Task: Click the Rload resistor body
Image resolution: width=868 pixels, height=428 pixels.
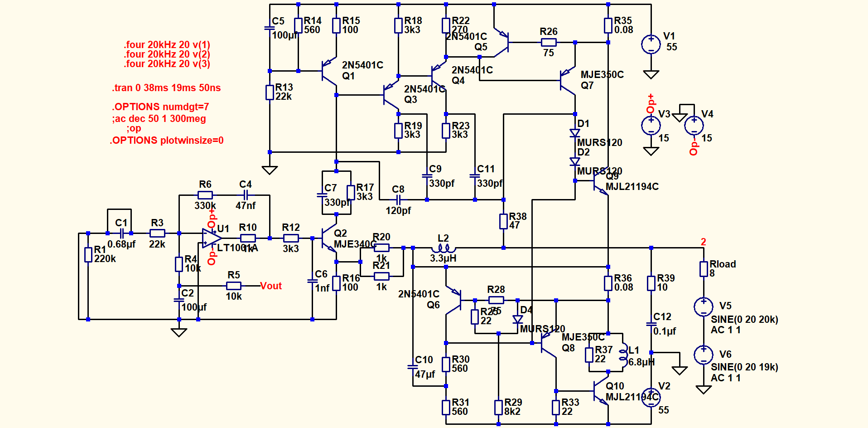Action: point(704,269)
